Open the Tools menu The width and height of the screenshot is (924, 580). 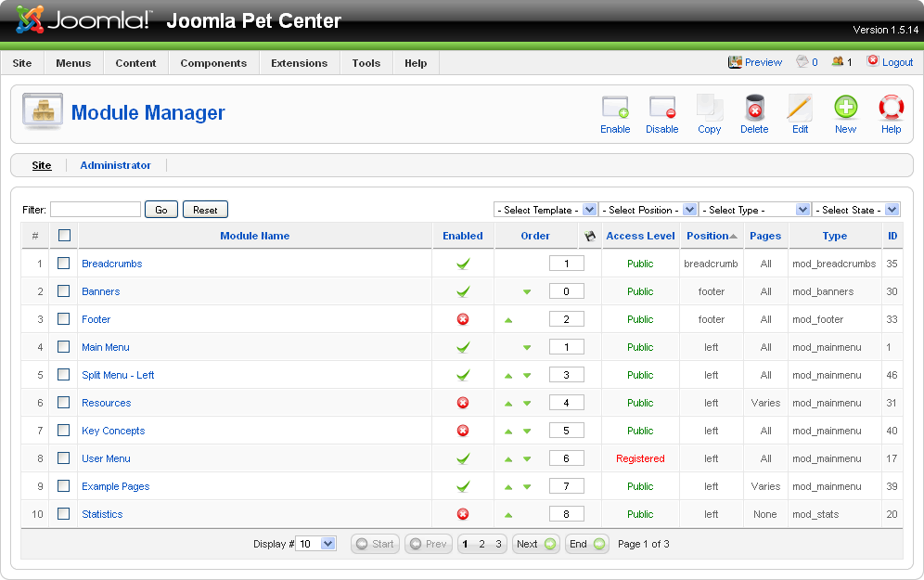[366, 63]
